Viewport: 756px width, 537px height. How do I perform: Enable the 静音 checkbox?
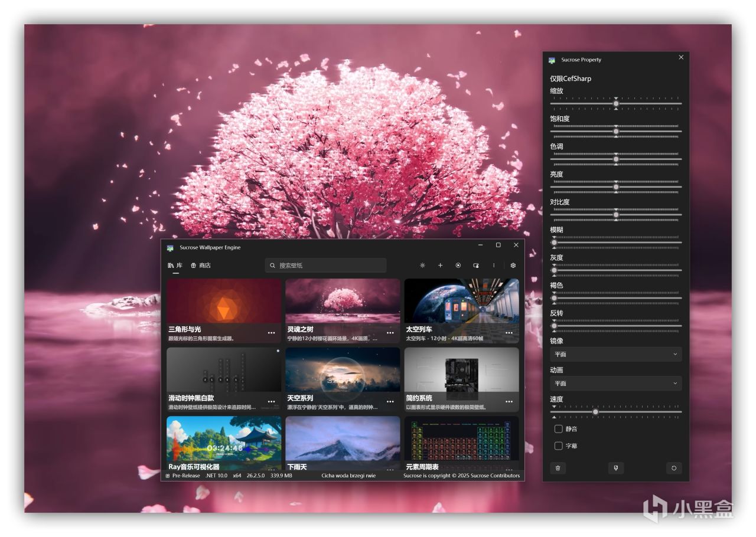click(558, 429)
